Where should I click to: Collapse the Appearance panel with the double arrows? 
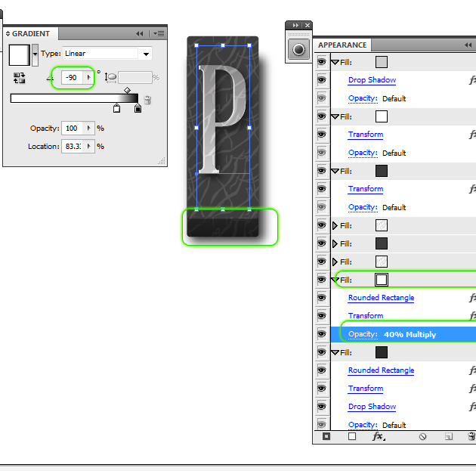tap(468, 45)
